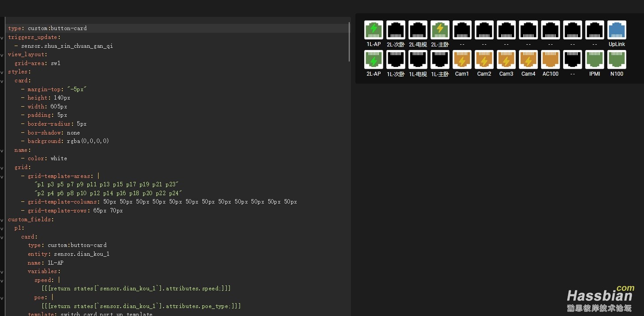Select the 2L-电视 port icon
The image size is (644, 316).
coord(418,30)
